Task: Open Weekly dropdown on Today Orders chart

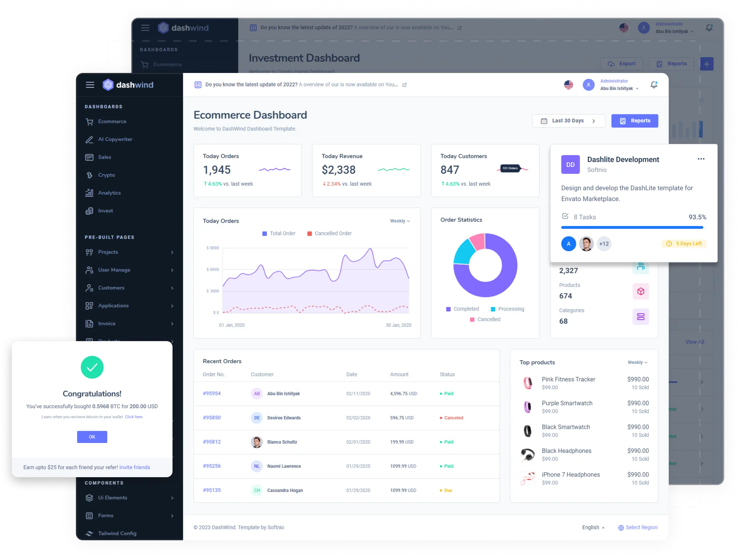Action: click(400, 221)
